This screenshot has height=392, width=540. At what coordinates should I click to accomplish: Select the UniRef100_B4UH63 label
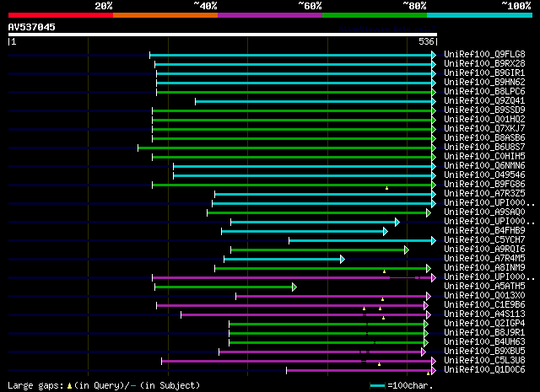[484, 342]
